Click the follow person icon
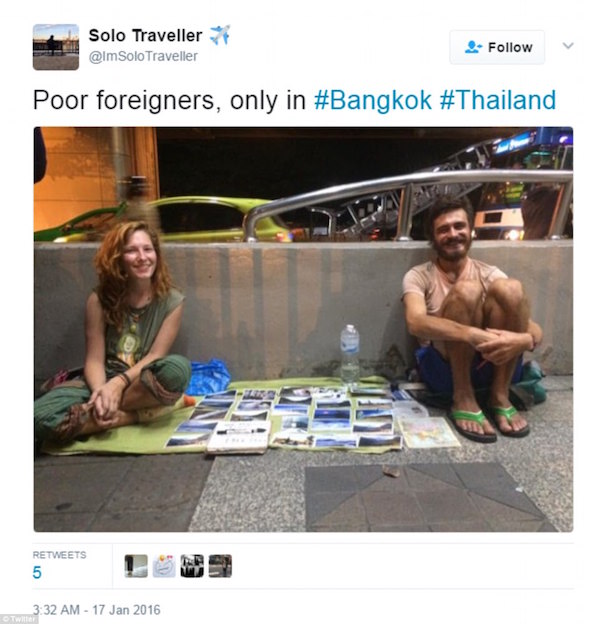The image size is (600, 624). click(x=473, y=47)
